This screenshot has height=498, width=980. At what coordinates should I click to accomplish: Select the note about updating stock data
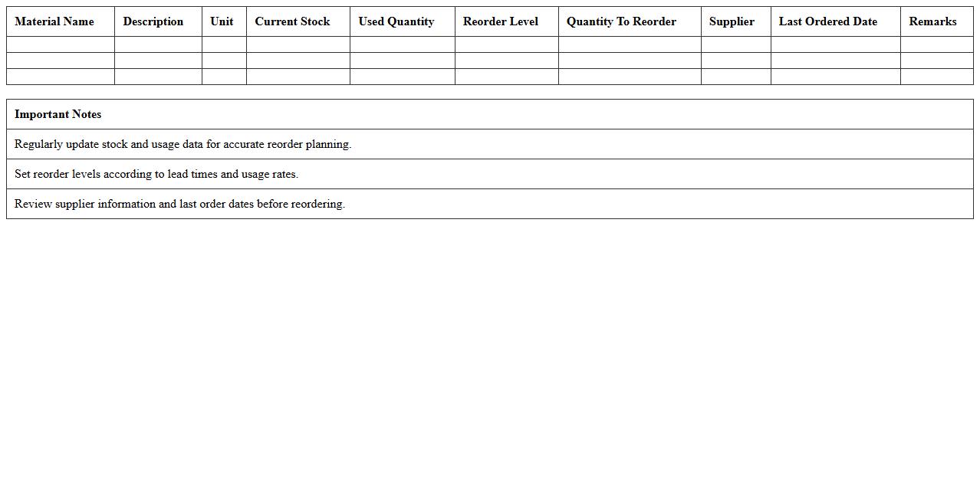tap(183, 144)
